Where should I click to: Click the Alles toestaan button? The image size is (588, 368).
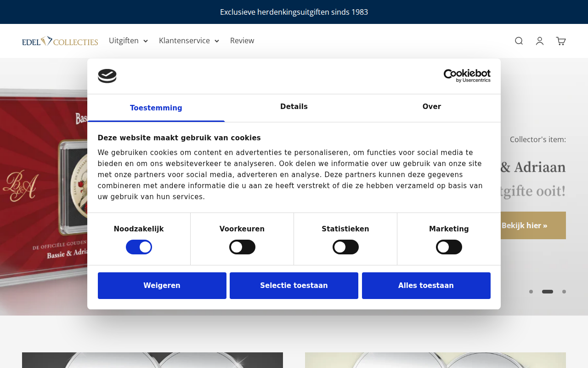(426, 286)
